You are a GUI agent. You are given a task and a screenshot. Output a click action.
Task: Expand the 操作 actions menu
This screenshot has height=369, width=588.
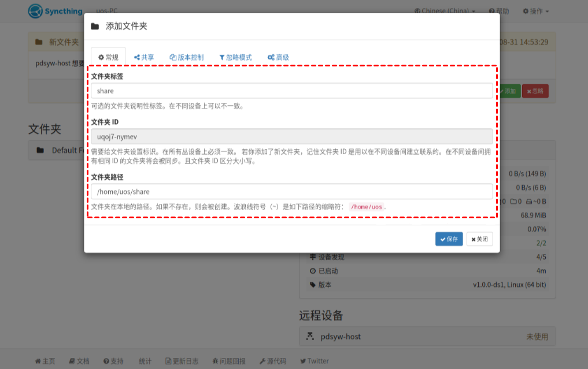pyautogui.click(x=535, y=11)
